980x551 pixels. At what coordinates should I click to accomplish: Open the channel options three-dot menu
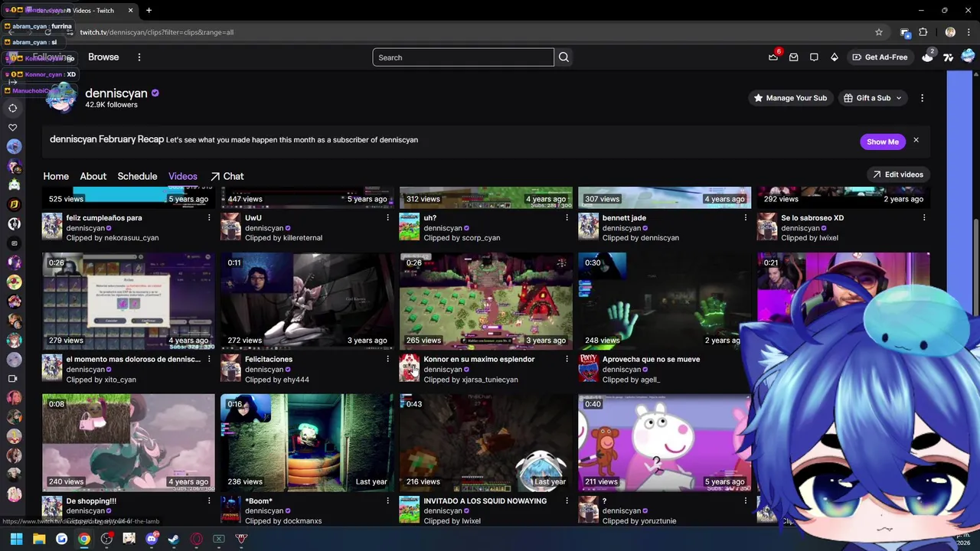[x=922, y=98]
